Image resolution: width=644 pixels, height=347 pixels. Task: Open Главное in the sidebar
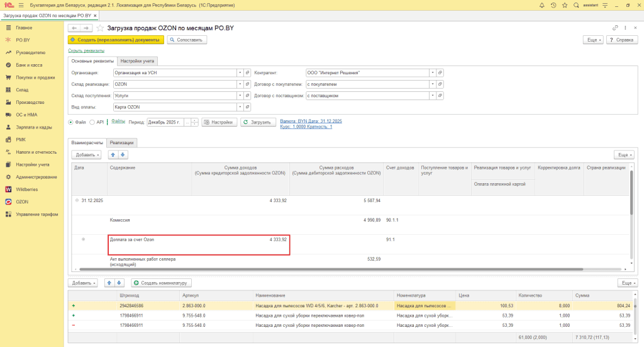tap(24, 28)
